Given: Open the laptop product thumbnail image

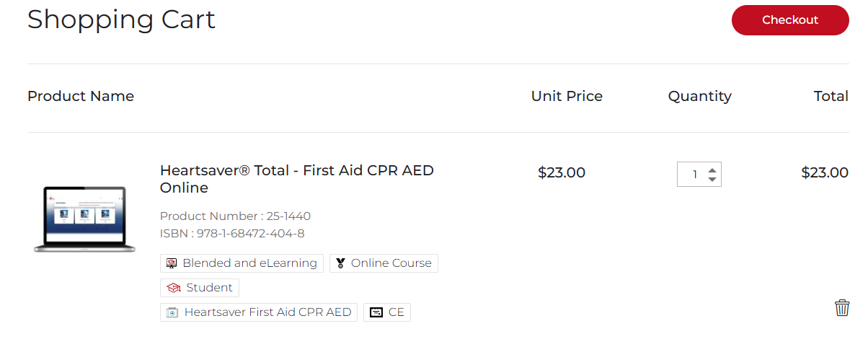Looking at the screenshot, I should pyautogui.click(x=84, y=219).
